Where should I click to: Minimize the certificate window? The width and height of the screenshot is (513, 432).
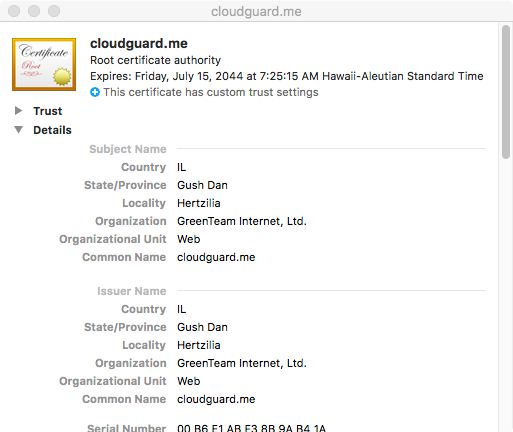[x=34, y=11]
